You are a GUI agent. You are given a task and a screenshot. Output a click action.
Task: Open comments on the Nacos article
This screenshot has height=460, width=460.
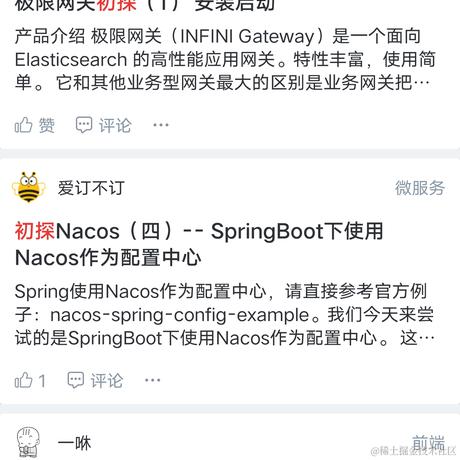click(x=95, y=380)
